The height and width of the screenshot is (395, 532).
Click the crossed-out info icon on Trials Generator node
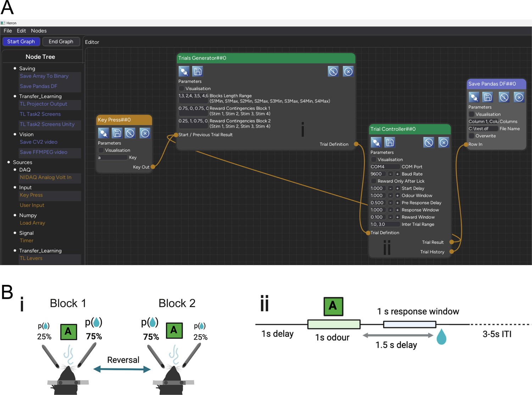coord(333,72)
